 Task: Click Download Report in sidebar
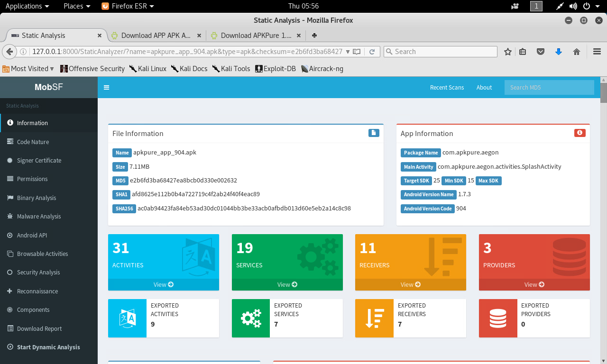click(x=49, y=328)
